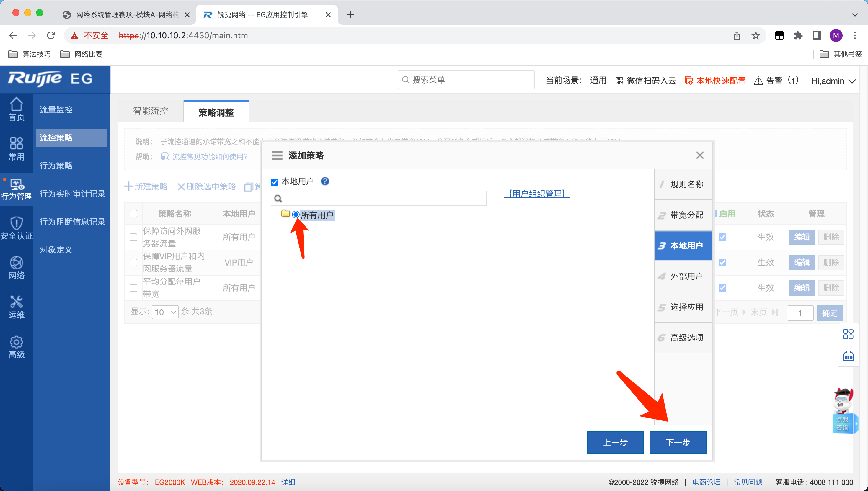Click the 微信扫码入云 QR code icon
This screenshot has height=491, width=868.
[619, 81]
